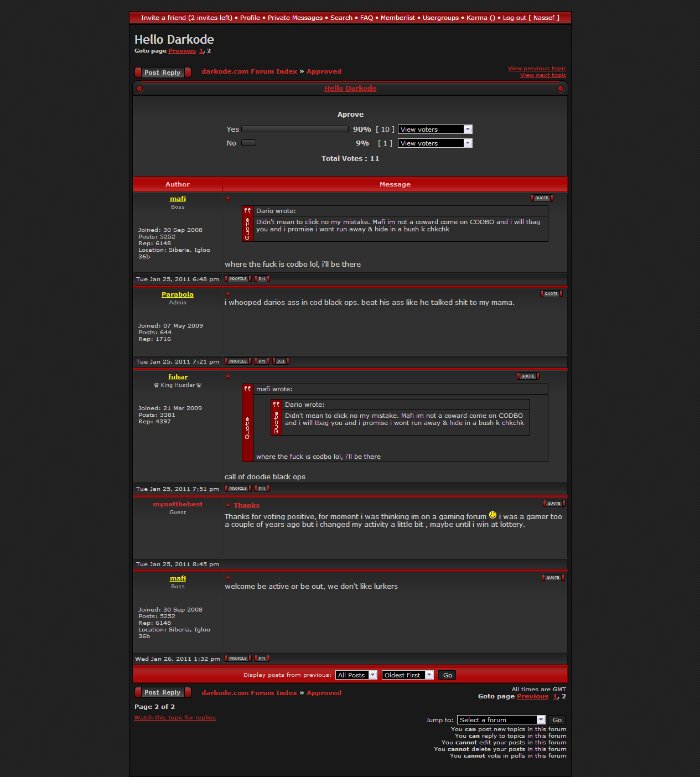
Task: Open View voters dropdown for No votes
Action: tap(435, 143)
